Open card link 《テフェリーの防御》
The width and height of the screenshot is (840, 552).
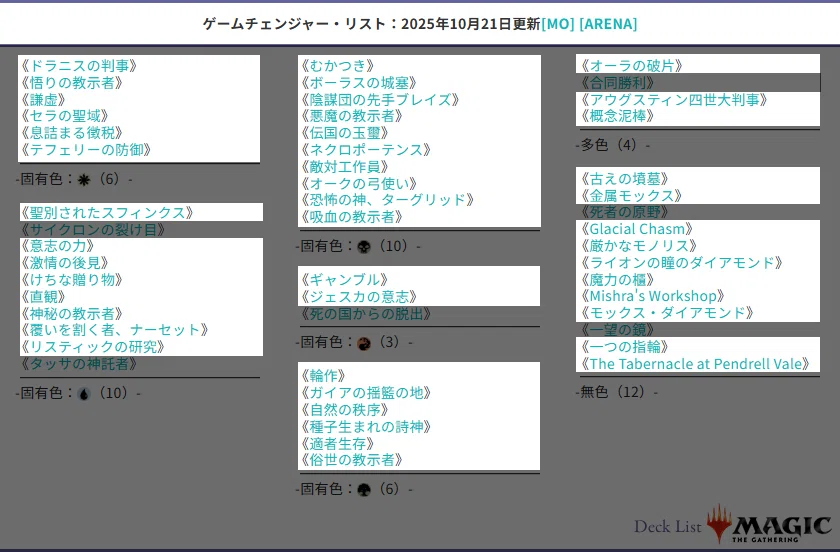pyautogui.click(x=86, y=150)
